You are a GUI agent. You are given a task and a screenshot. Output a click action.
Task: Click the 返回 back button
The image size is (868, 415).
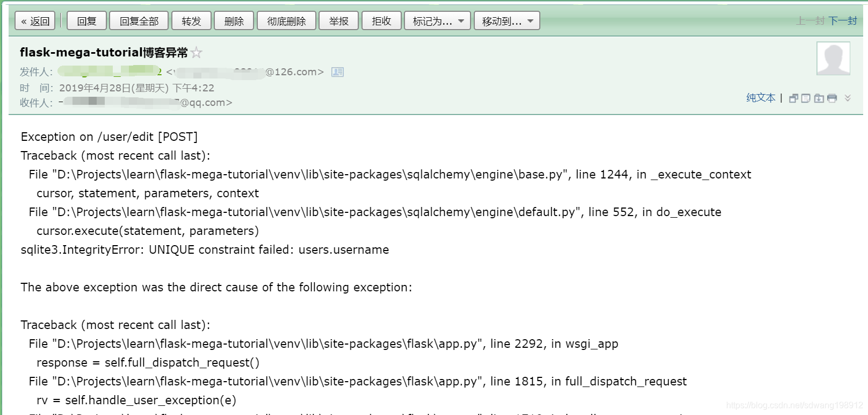[35, 21]
